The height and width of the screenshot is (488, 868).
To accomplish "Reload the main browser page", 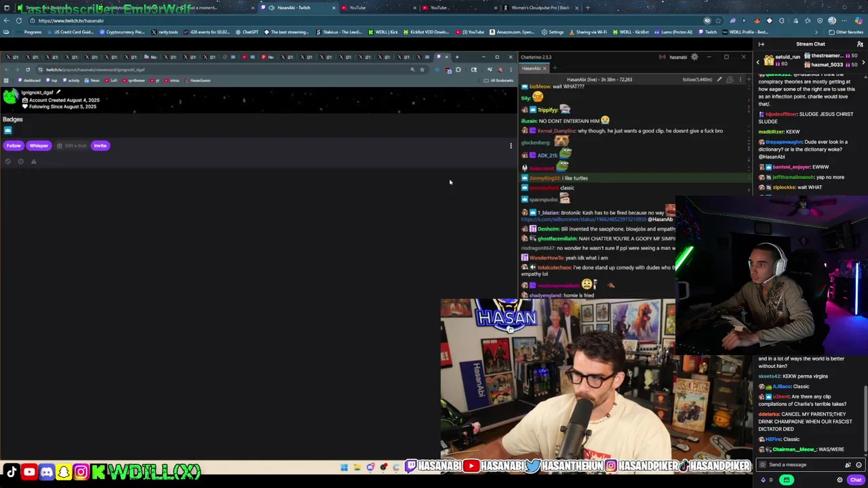I will 19,20.
